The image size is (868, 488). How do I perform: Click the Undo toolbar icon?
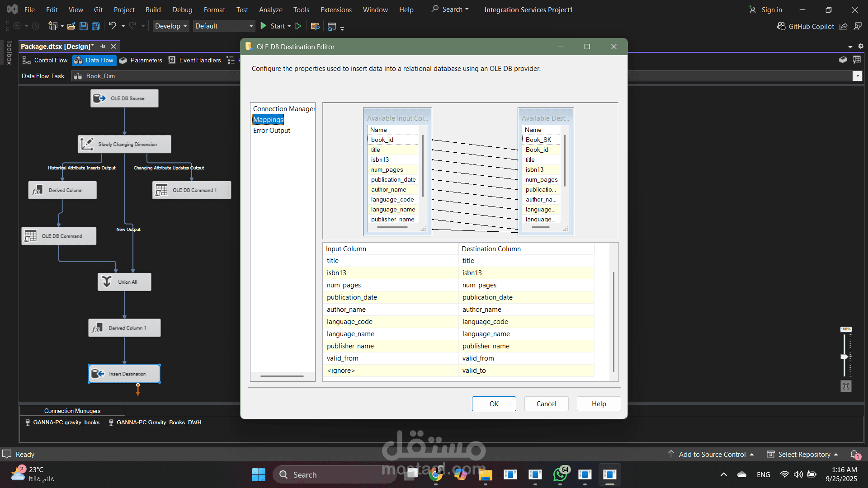click(x=113, y=26)
